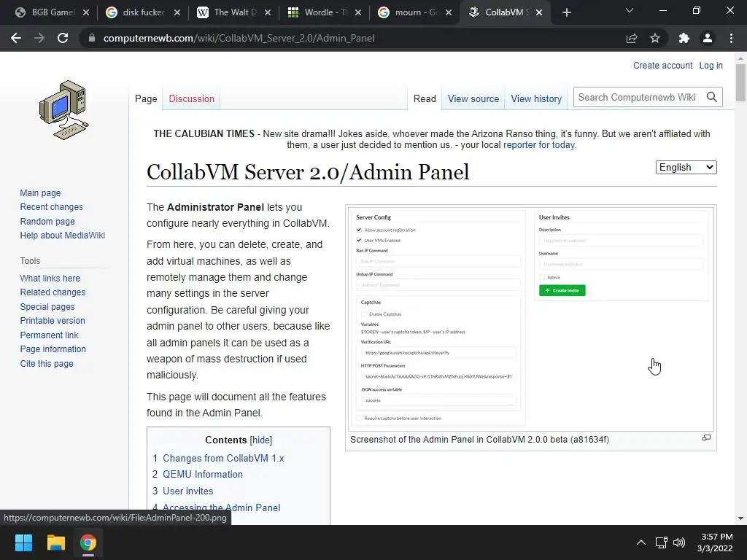This screenshot has width=747, height=560.
Task: Jump to User invites section
Action: tap(187, 491)
